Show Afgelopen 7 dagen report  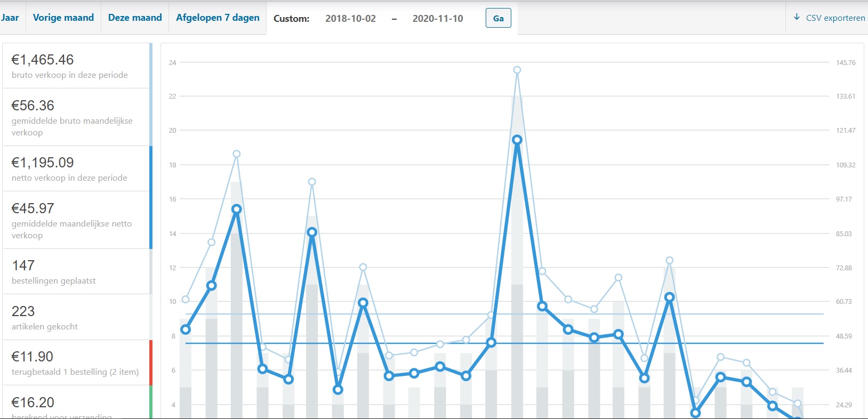click(x=218, y=18)
